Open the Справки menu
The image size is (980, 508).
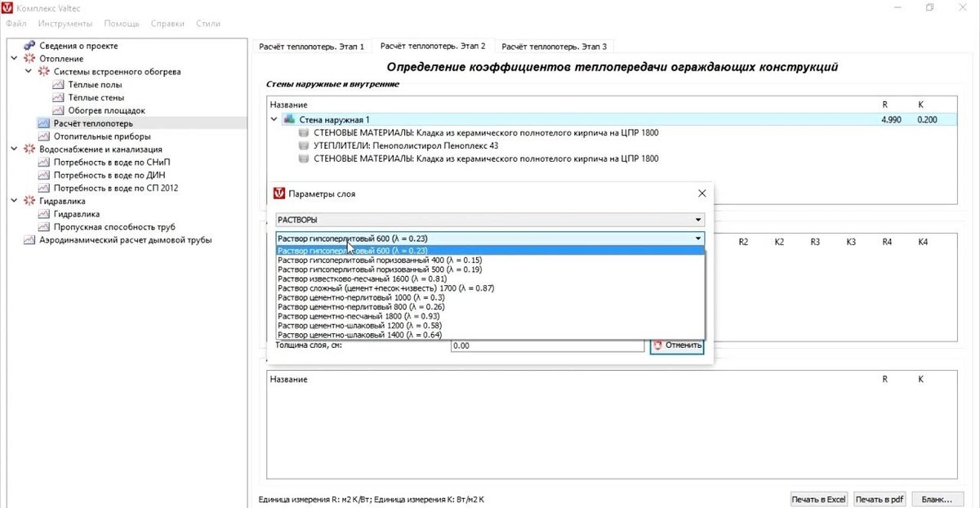click(167, 24)
